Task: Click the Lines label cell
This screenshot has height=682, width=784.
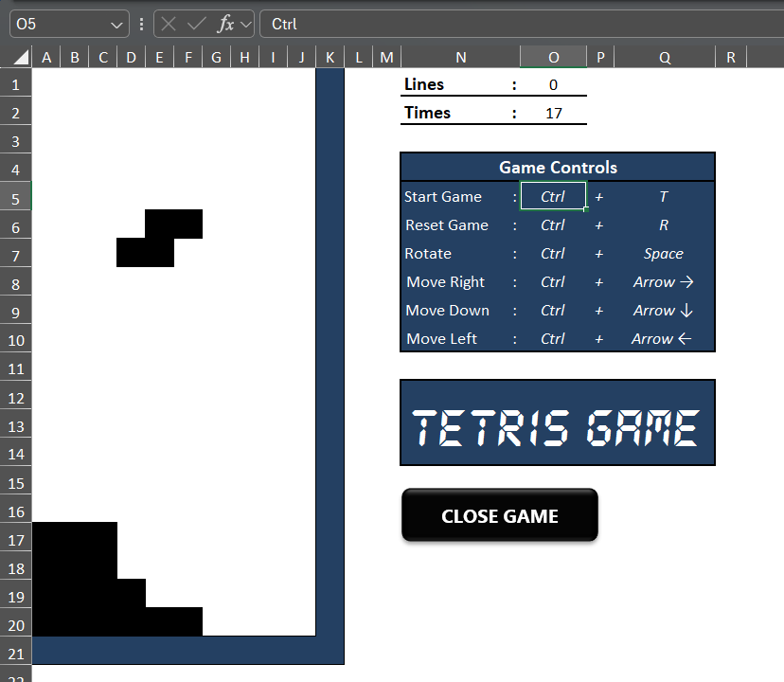Action: point(460,84)
